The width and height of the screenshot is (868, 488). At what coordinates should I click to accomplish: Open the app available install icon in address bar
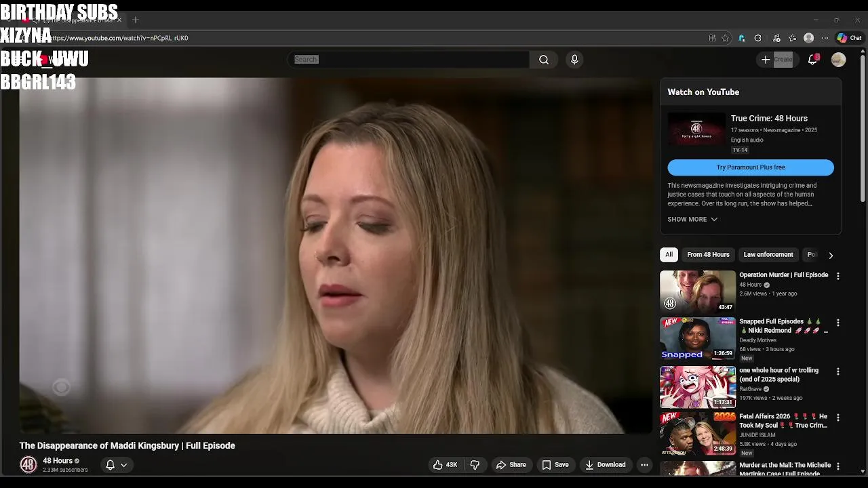pyautogui.click(x=712, y=38)
